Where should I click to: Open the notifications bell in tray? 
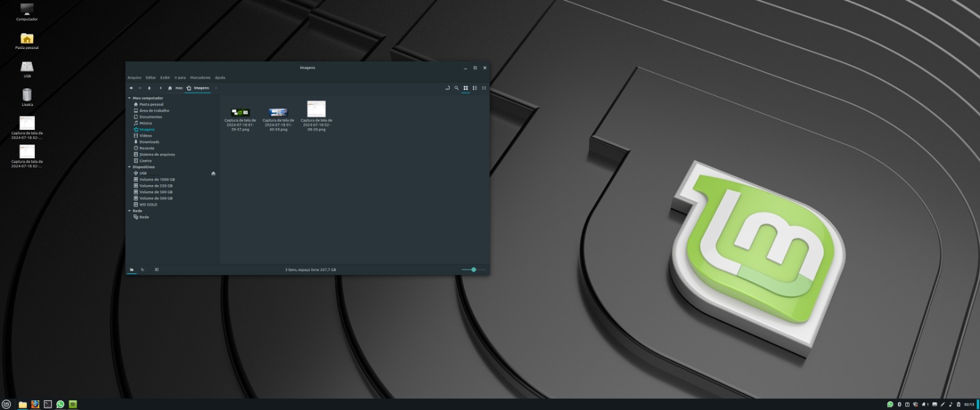pos(924,404)
